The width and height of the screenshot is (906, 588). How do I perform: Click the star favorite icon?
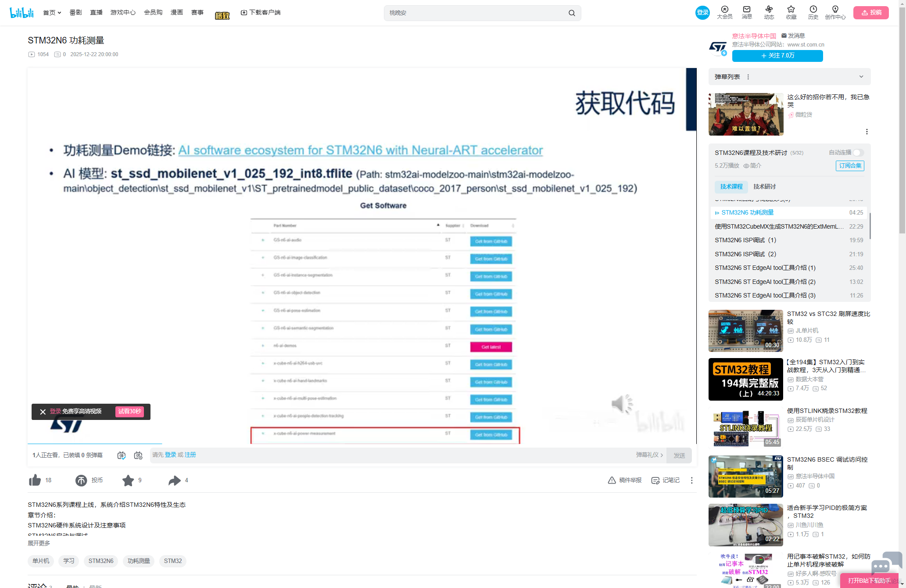point(128,480)
